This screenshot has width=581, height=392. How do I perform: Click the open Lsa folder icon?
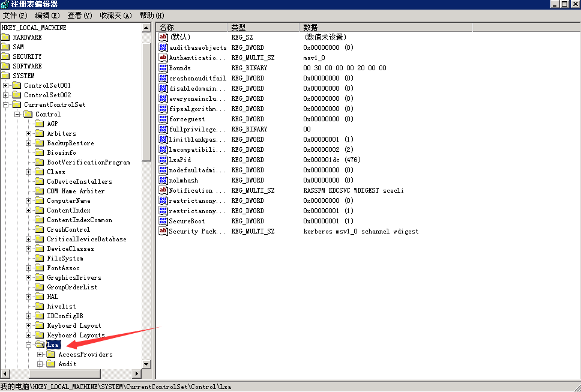coord(40,345)
